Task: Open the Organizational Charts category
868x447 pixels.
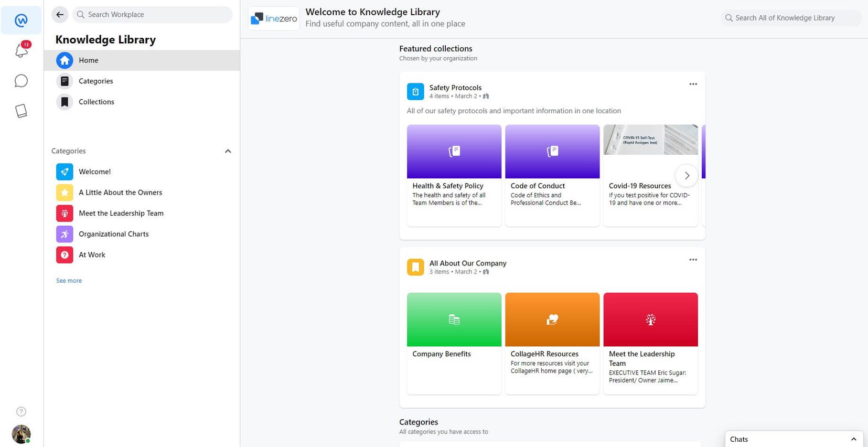Action: (113, 234)
